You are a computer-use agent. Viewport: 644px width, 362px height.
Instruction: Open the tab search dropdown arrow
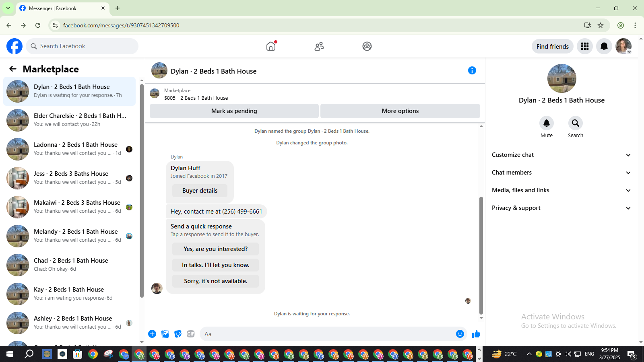(x=8, y=8)
